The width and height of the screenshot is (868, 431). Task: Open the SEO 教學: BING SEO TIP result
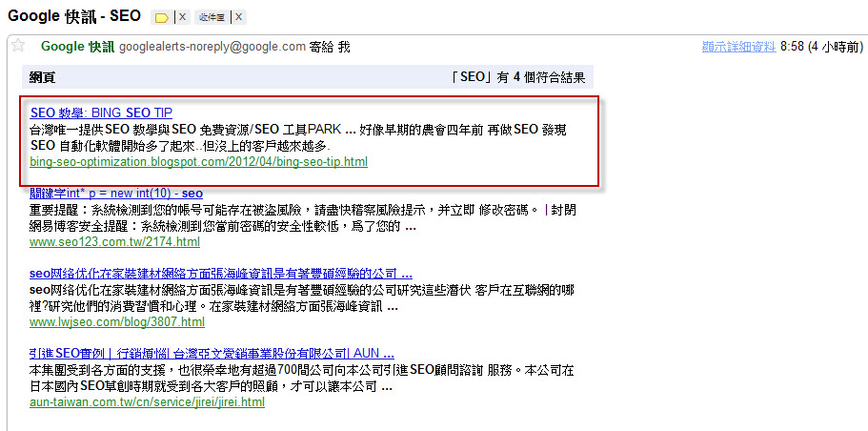click(x=101, y=113)
